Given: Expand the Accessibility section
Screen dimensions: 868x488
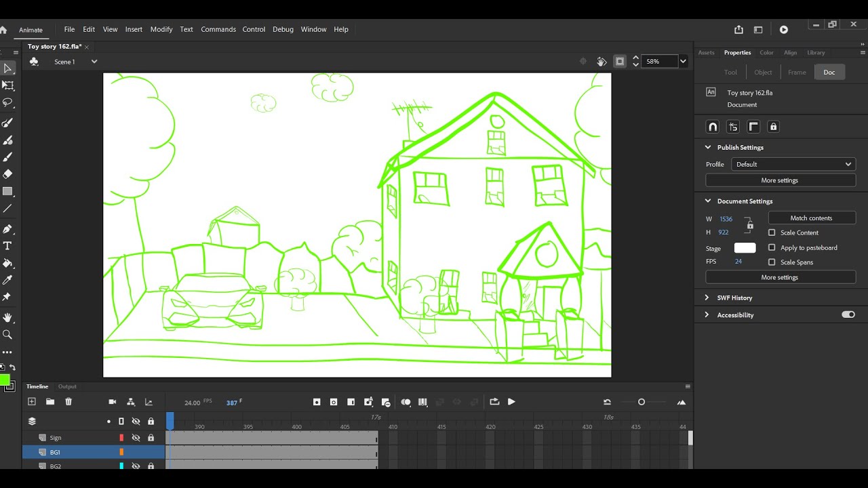Looking at the screenshot, I should 707,315.
